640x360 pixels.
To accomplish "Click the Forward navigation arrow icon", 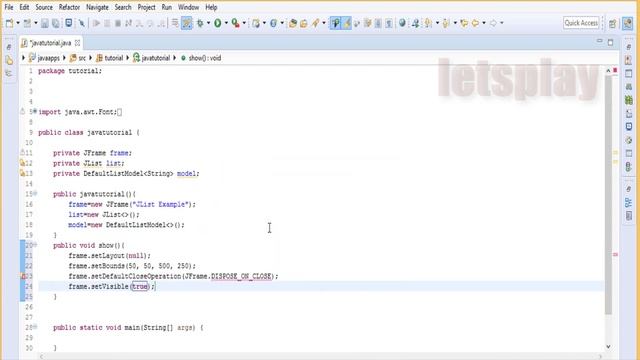I will coord(493,23).
